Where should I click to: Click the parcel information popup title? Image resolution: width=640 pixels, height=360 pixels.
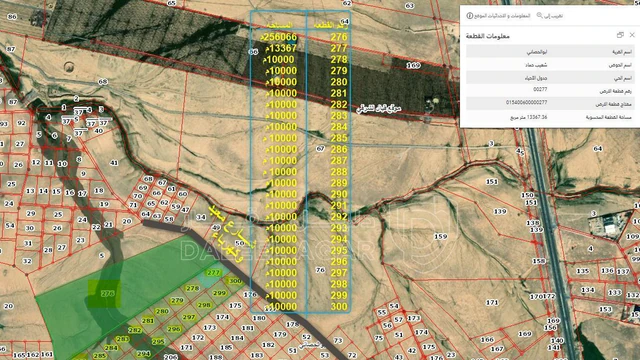click(x=488, y=36)
